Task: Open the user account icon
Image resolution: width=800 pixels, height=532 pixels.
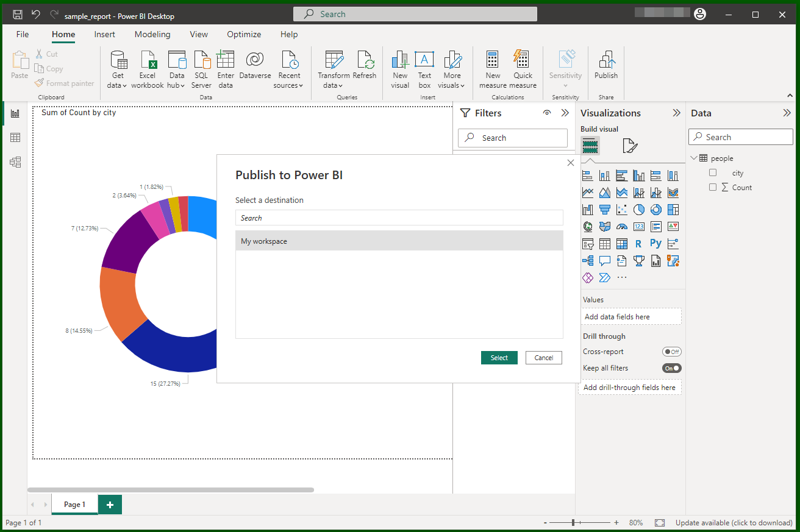Action: pyautogui.click(x=700, y=14)
